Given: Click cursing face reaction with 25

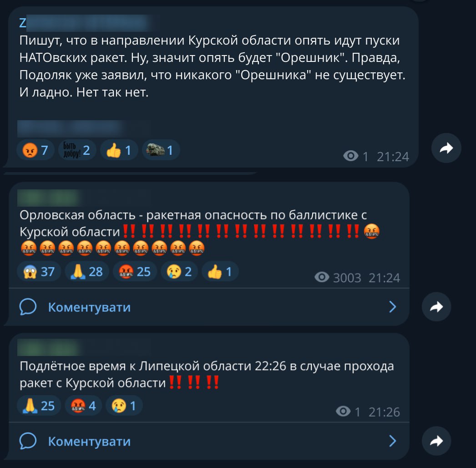Looking at the screenshot, I should 135,271.
